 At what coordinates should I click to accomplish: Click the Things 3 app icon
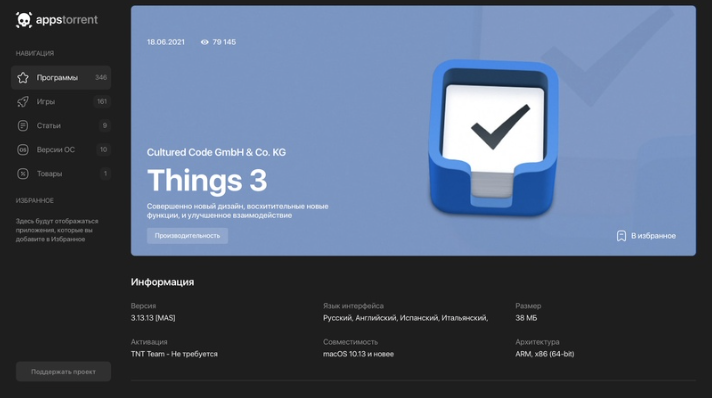[x=493, y=138]
